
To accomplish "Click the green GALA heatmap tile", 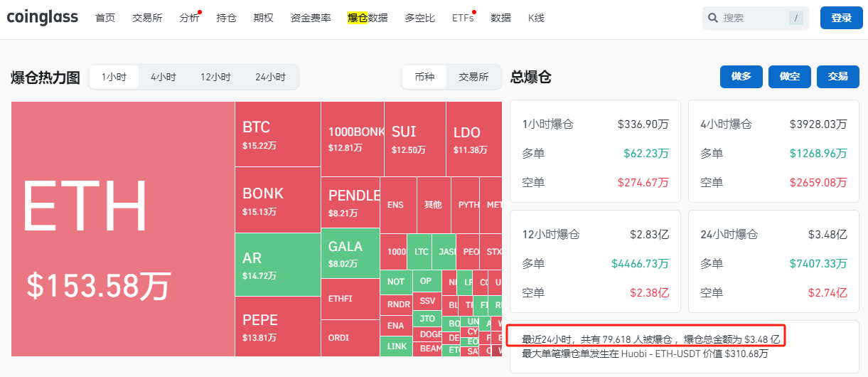I will tap(350, 253).
